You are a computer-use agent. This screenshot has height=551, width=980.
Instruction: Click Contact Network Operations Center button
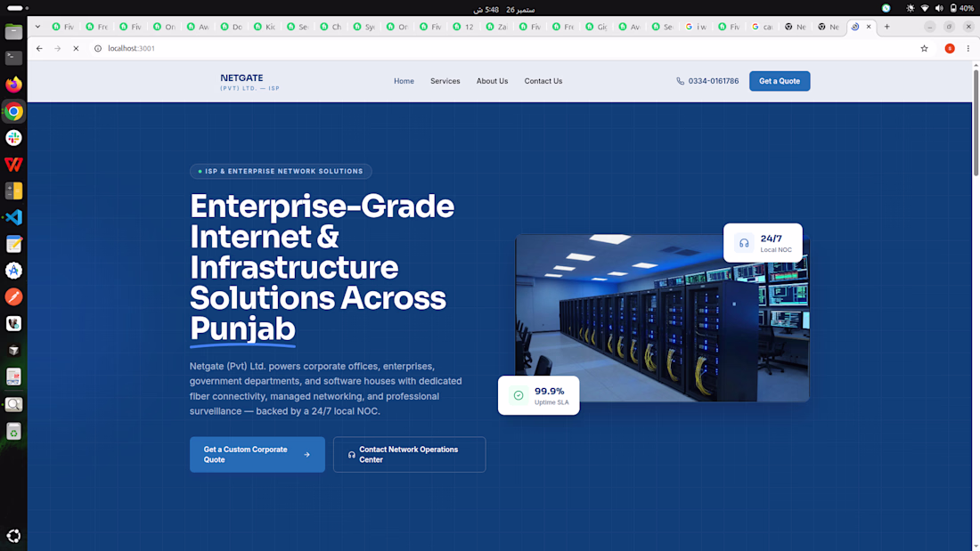pyautogui.click(x=410, y=454)
